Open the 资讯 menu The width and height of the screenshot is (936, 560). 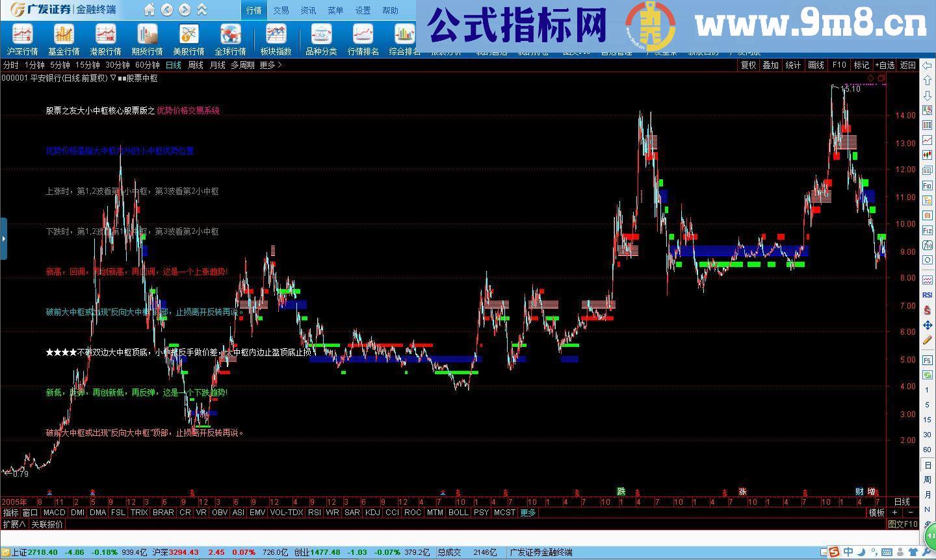pyautogui.click(x=308, y=10)
